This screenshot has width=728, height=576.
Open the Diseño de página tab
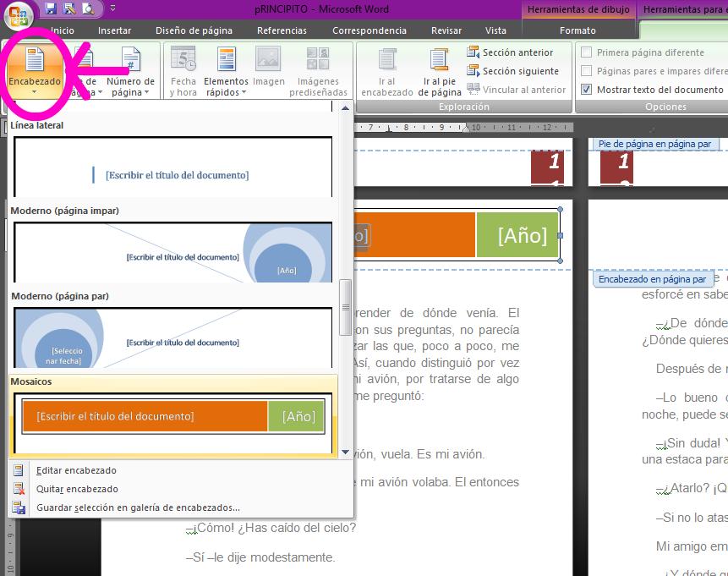pyautogui.click(x=194, y=30)
